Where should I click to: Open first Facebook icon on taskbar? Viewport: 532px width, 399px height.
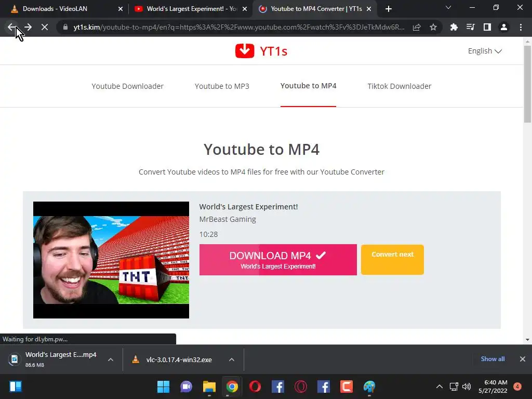pos(278,387)
